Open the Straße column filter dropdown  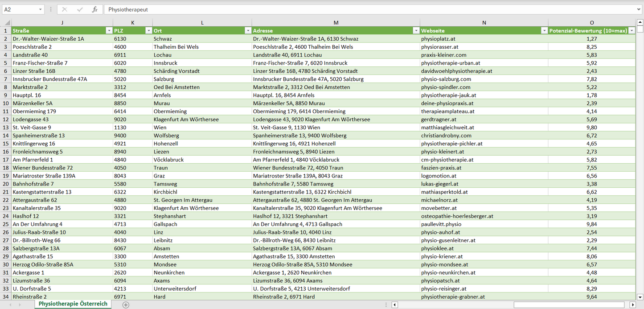109,31
